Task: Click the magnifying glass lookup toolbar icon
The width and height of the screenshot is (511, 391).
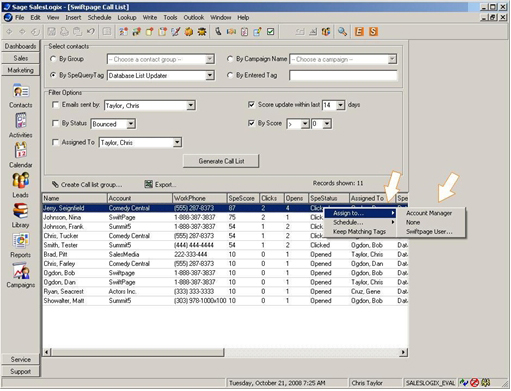Action: 342,32
